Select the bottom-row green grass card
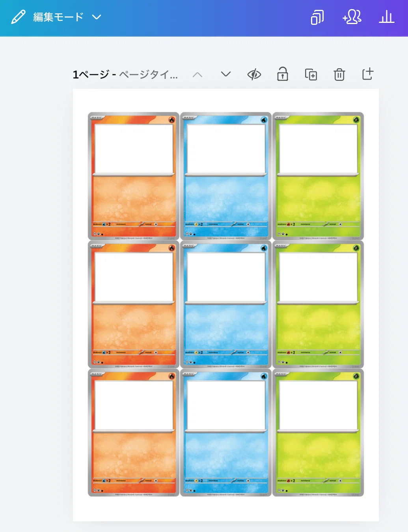The height and width of the screenshot is (532, 408). coord(318,432)
